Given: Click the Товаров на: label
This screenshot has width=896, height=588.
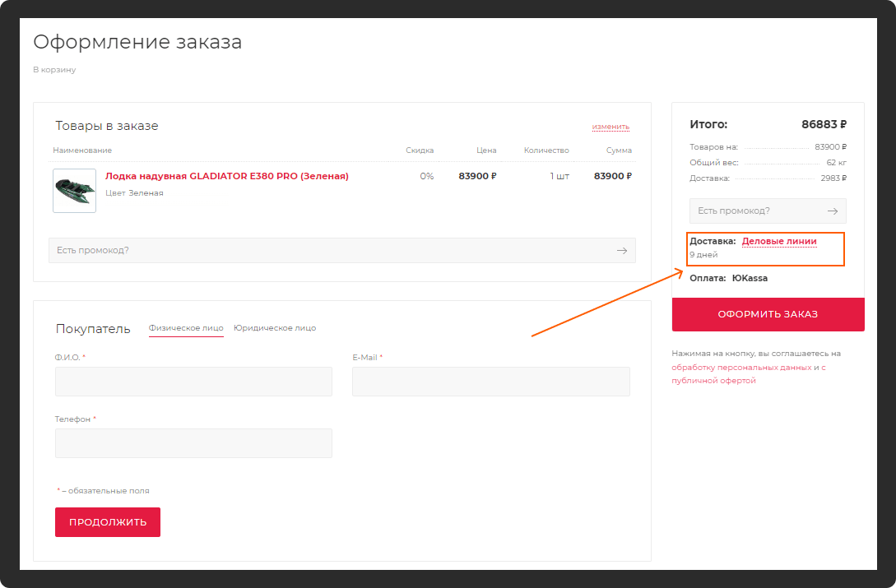Looking at the screenshot, I should [x=713, y=147].
